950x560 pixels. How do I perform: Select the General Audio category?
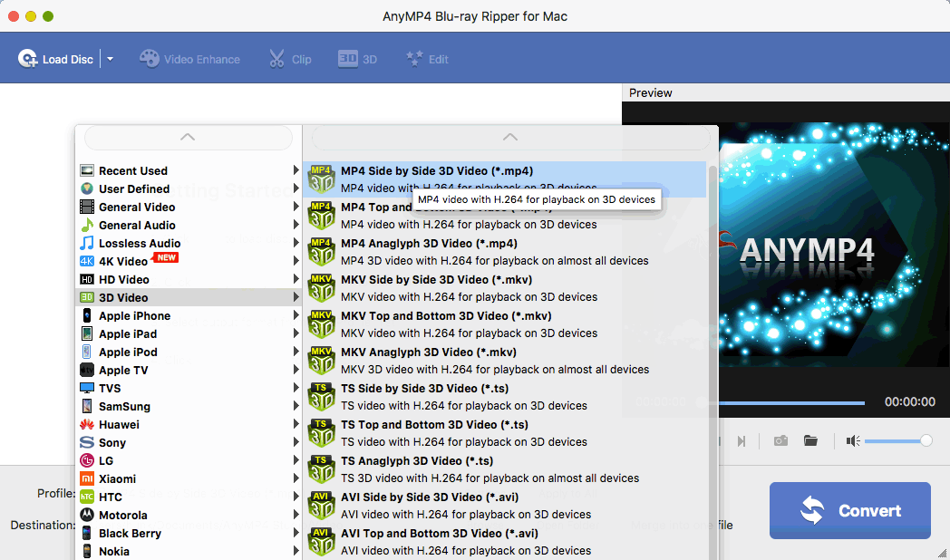pyautogui.click(x=189, y=226)
